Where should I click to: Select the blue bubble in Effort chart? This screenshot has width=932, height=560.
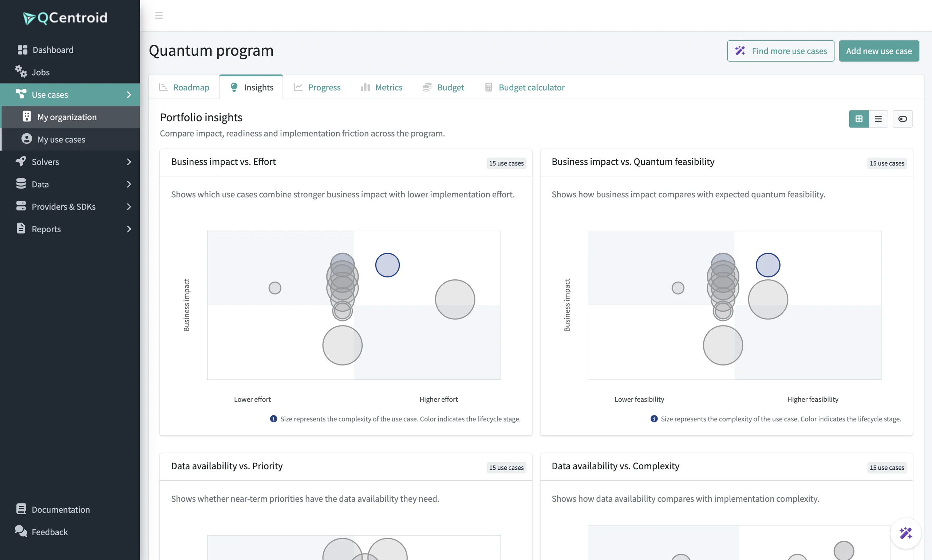point(387,265)
